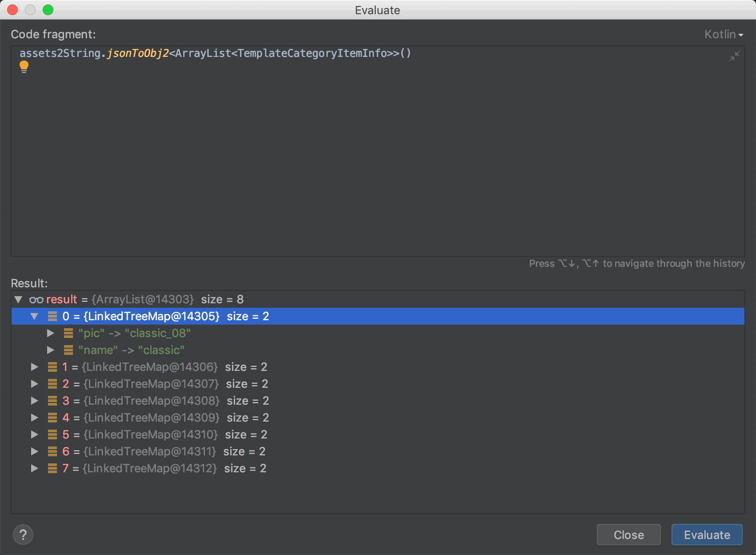
Task: Expand element 1 LinkedTreeMap@14306
Action: pyautogui.click(x=34, y=367)
